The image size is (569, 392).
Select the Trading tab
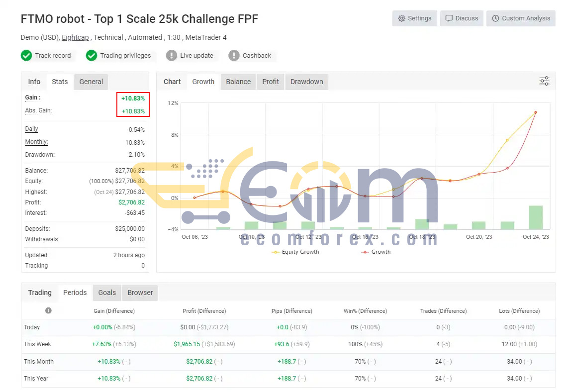(x=40, y=293)
